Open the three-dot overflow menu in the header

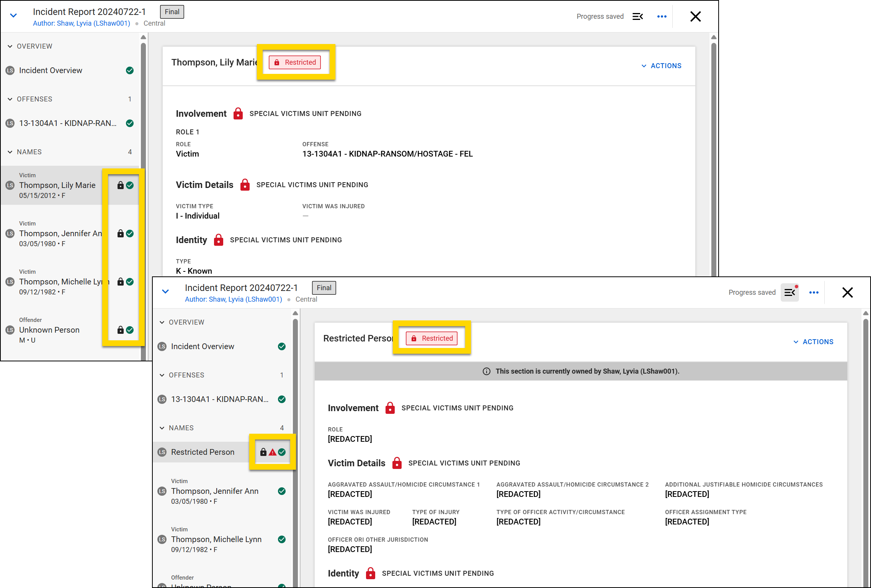pyautogui.click(x=662, y=16)
